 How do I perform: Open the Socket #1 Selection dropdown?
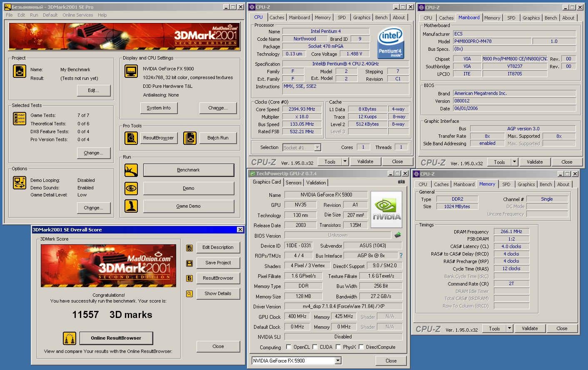(x=318, y=147)
